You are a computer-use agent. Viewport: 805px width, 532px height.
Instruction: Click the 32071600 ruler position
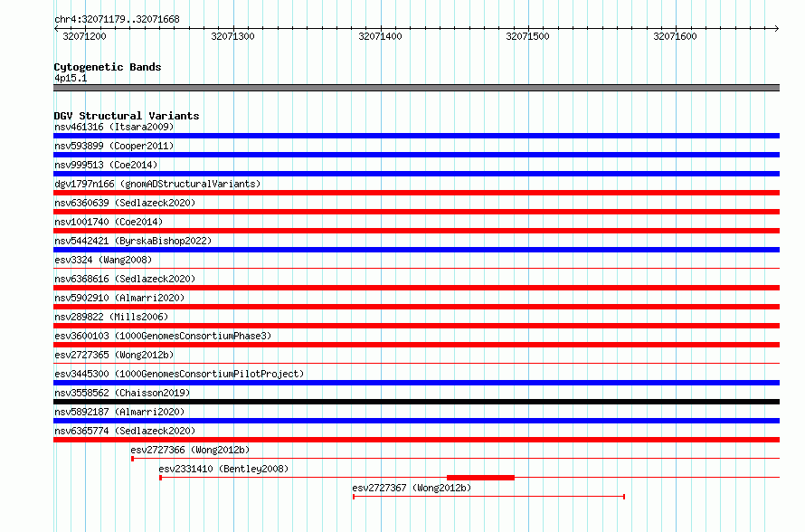675,36
